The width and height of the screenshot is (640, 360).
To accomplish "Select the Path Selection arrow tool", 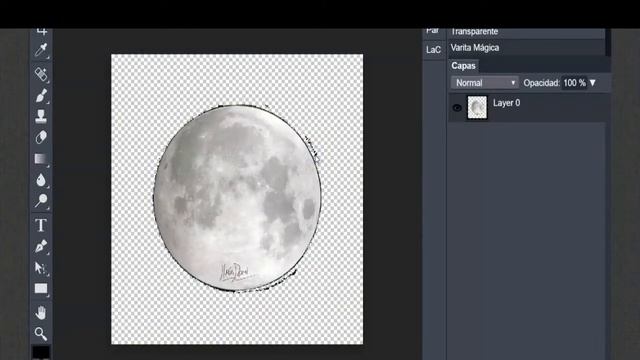I will (41, 268).
